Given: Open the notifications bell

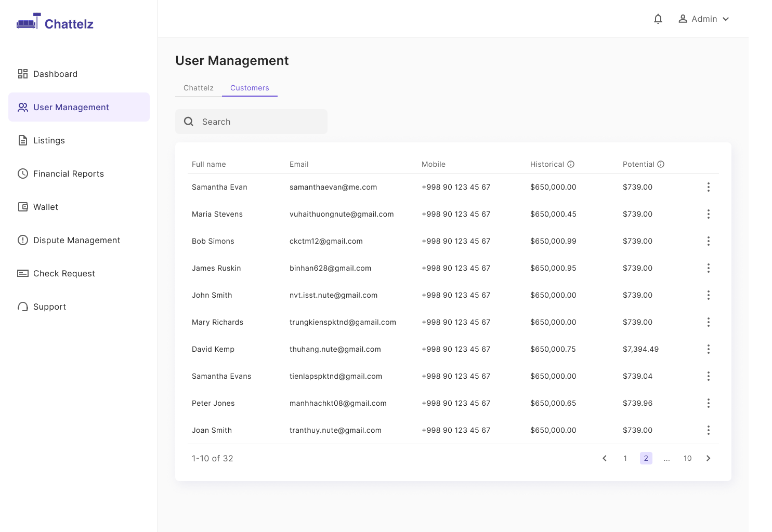Looking at the screenshot, I should 658,19.
